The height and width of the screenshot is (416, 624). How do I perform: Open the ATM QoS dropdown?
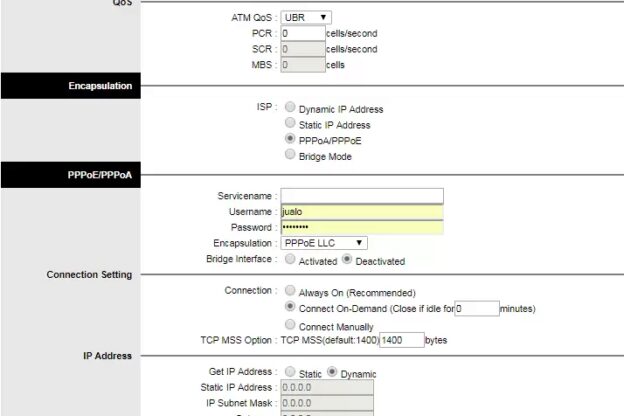click(306, 18)
